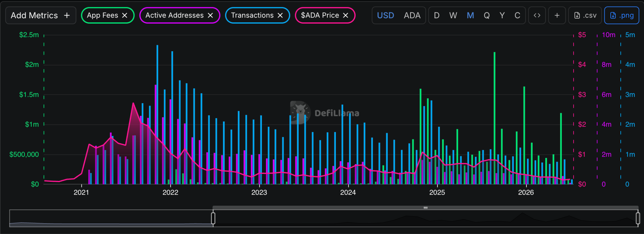This screenshot has width=644, height=234.
Task: Click the 2022 x-axis label
Action: tap(170, 192)
